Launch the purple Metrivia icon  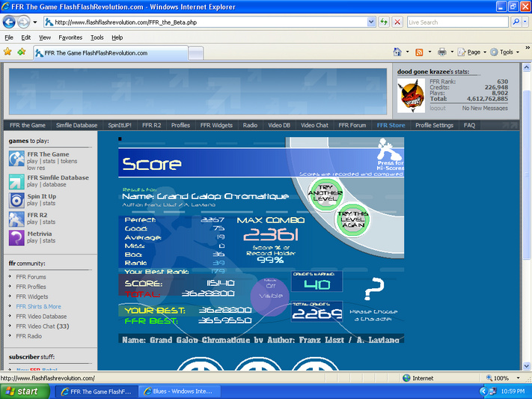click(x=16, y=238)
